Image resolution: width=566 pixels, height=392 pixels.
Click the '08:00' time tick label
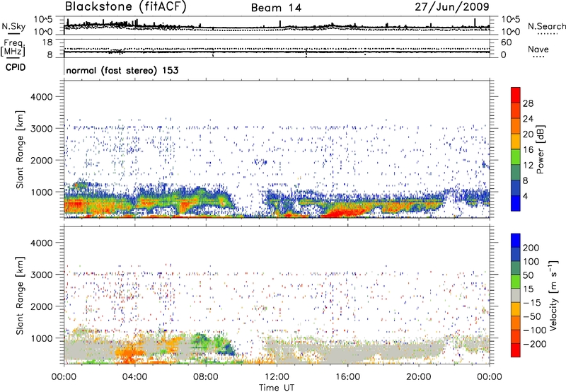coord(206,377)
